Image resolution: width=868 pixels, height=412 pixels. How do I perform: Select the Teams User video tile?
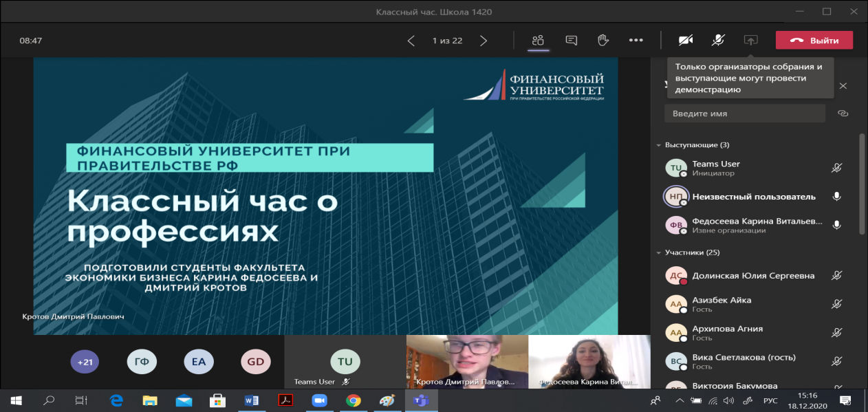point(345,362)
